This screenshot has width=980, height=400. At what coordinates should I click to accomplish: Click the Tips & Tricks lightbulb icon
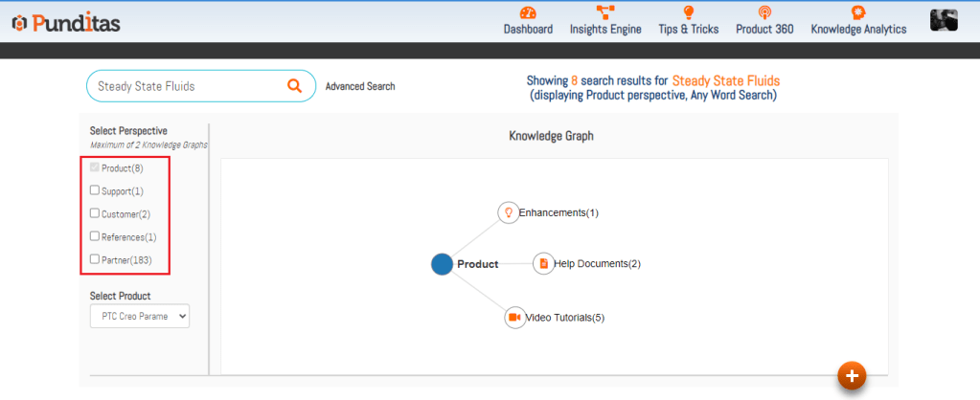click(x=688, y=12)
